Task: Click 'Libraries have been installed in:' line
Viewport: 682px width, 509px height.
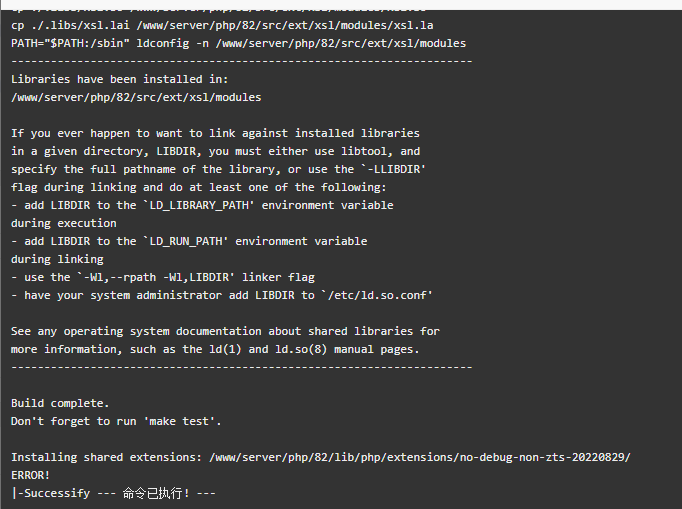Action: [x=120, y=79]
